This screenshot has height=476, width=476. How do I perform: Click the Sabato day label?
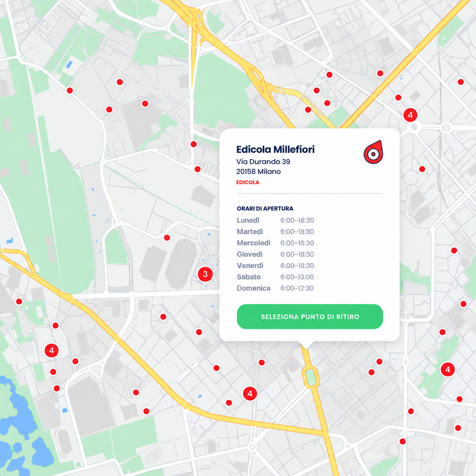pyautogui.click(x=249, y=277)
